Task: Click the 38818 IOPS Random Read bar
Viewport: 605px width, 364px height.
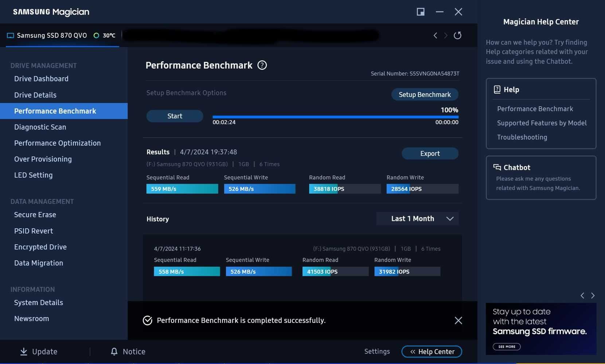Action: 345,189
